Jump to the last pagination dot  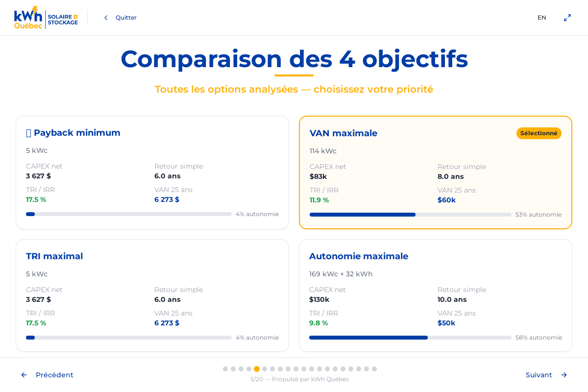click(x=374, y=369)
